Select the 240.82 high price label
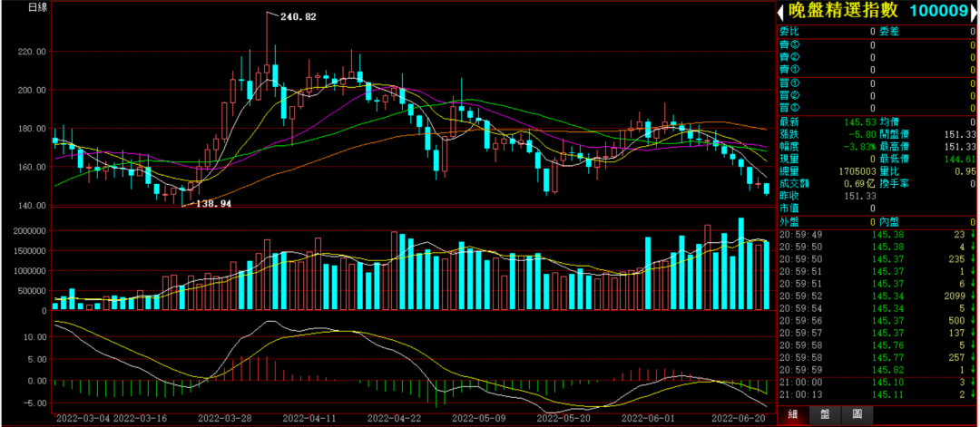The image size is (980, 427). (x=299, y=17)
